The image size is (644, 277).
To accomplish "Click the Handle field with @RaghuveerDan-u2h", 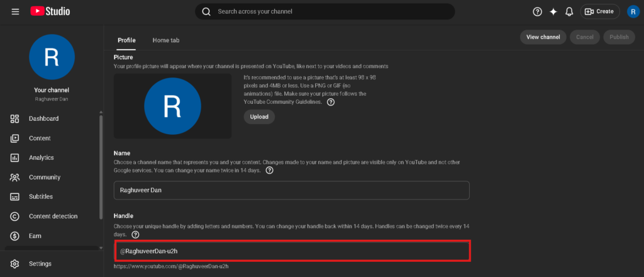I will [x=292, y=251].
